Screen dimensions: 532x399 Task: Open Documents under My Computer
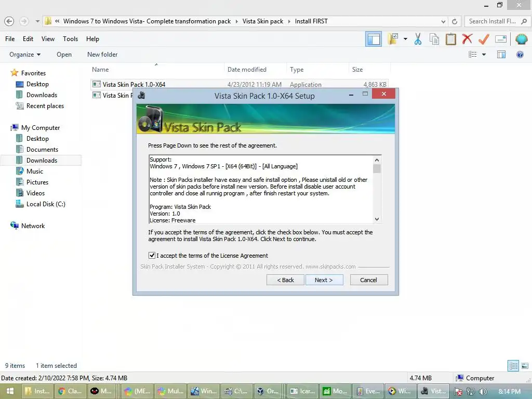click(42, 149)
